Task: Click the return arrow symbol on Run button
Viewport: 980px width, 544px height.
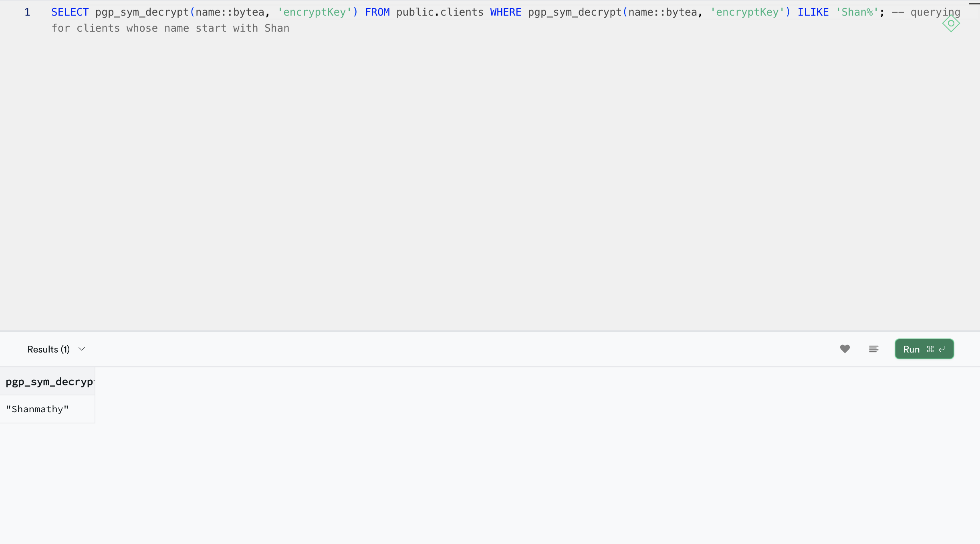Action: [x=942, y=349]
